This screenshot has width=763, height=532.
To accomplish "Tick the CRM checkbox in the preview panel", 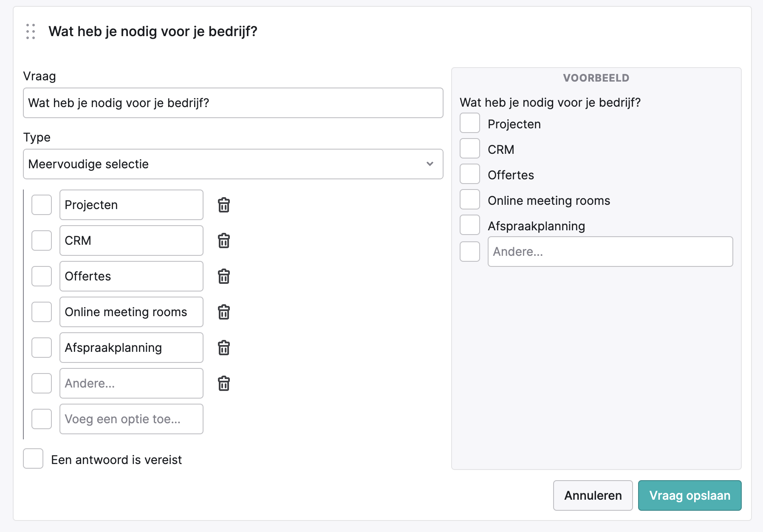I will pyautogui.click(x=470, y=148).
